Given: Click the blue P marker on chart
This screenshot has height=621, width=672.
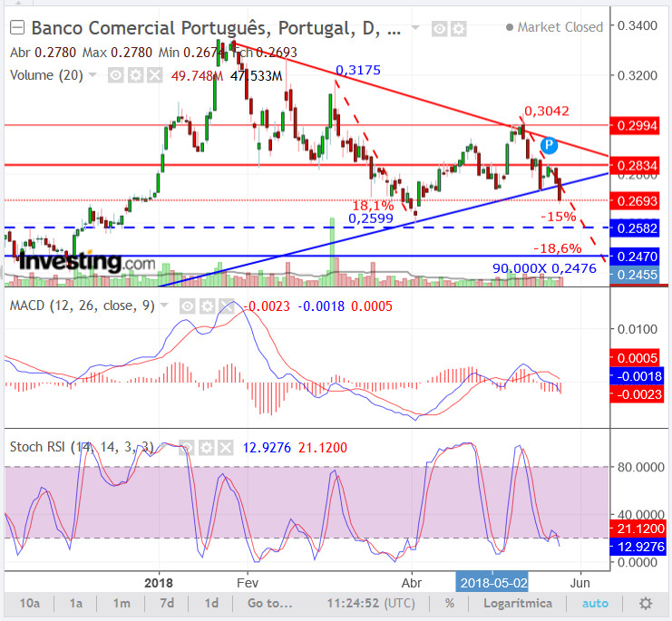Looking at the screenshot, I should tap(549, 146).
